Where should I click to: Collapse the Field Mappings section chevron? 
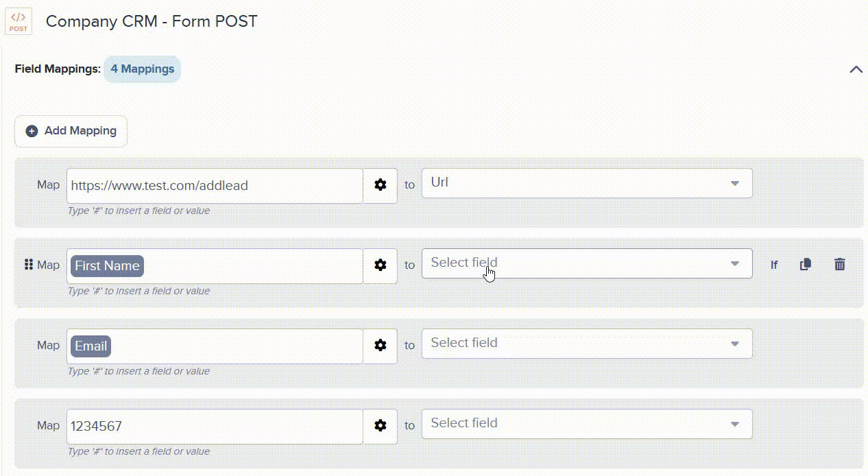pyautogui.click(x=856, y=69)
